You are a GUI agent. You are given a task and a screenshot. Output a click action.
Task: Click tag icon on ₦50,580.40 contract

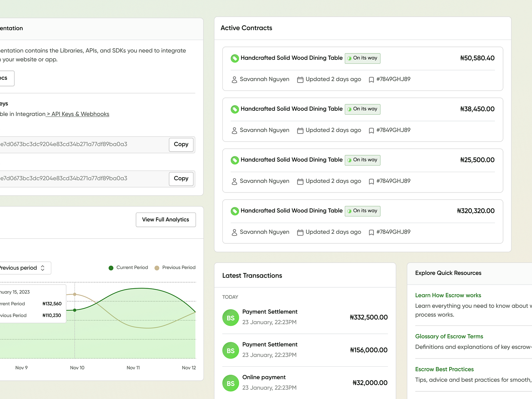(235, 59)
